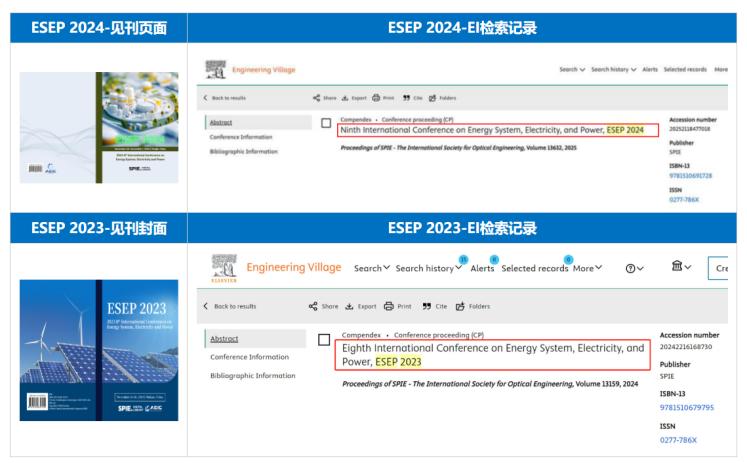Select the Abstract tab in ESEP 2023 record

click(224, 338)
